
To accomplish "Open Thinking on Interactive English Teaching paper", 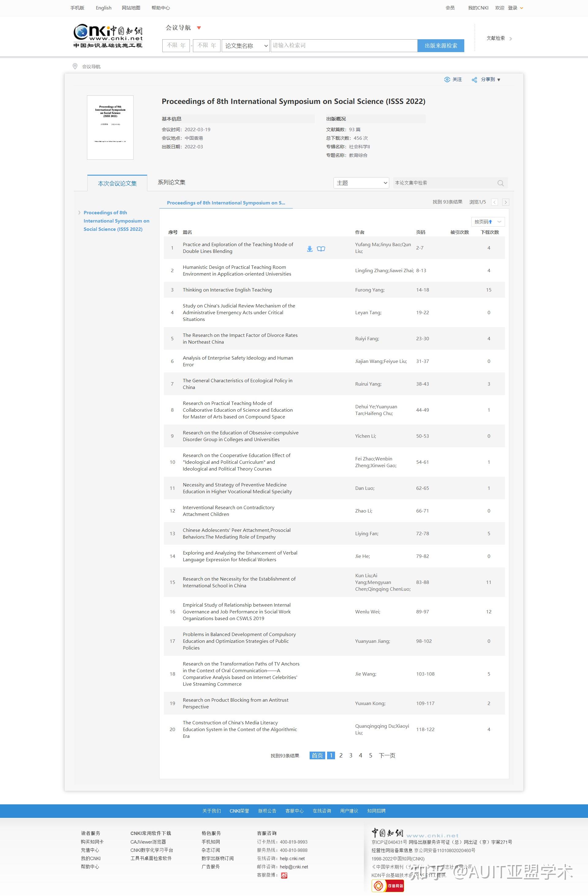I will coord(227,290).
